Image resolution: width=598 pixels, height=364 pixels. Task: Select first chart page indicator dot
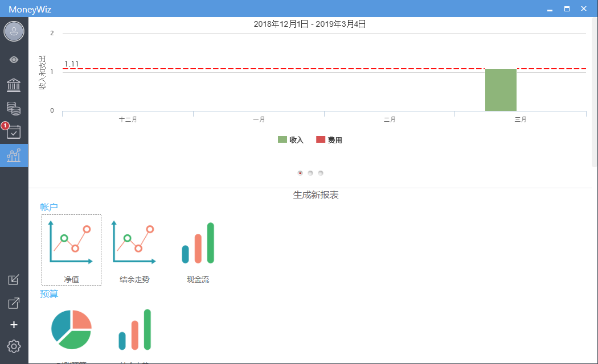point(300,173)
